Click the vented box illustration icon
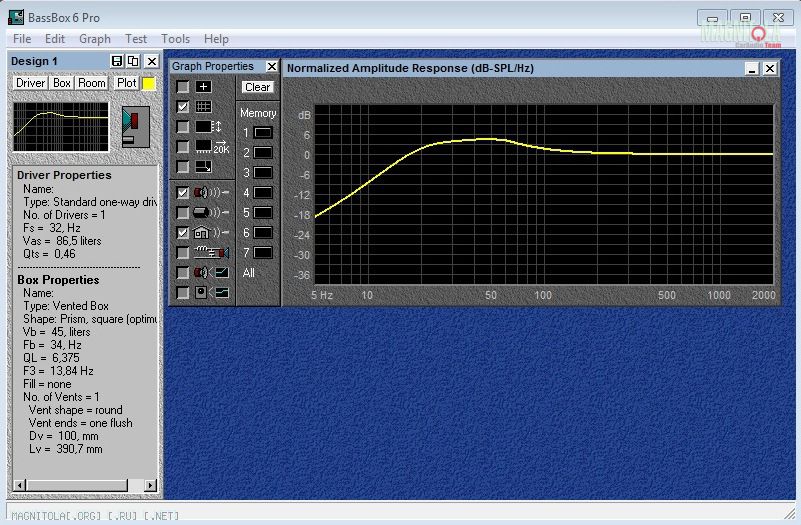The width and height of the screenshot is (801, 525). (x=136, y=127)
